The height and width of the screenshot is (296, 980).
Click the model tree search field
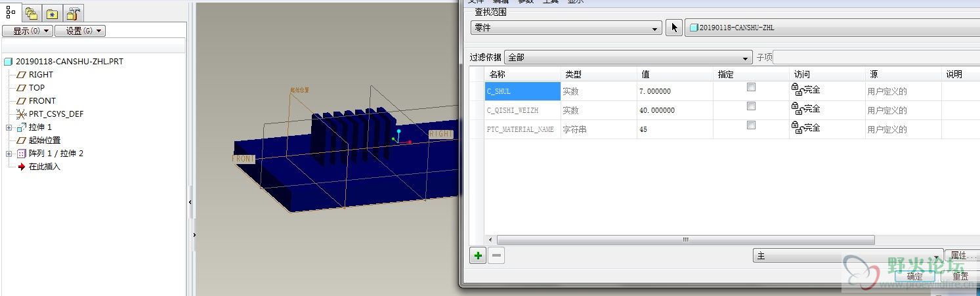pos(94,45)
